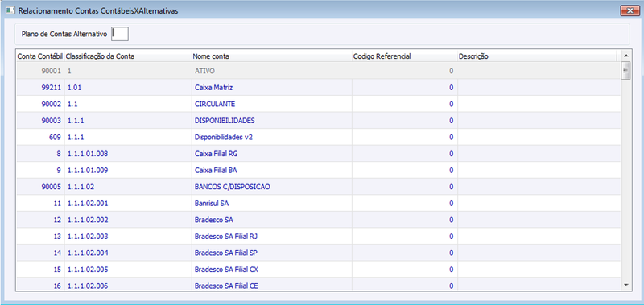The width and height of the screenshot is (644, 305).
Task: Click the scrollbar up arrow
Action: tap(626, 56)
